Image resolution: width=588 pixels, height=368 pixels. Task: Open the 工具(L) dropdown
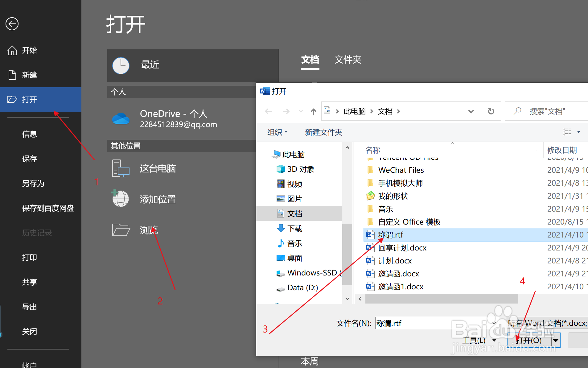pyautogui.click(x=479, y=341)
